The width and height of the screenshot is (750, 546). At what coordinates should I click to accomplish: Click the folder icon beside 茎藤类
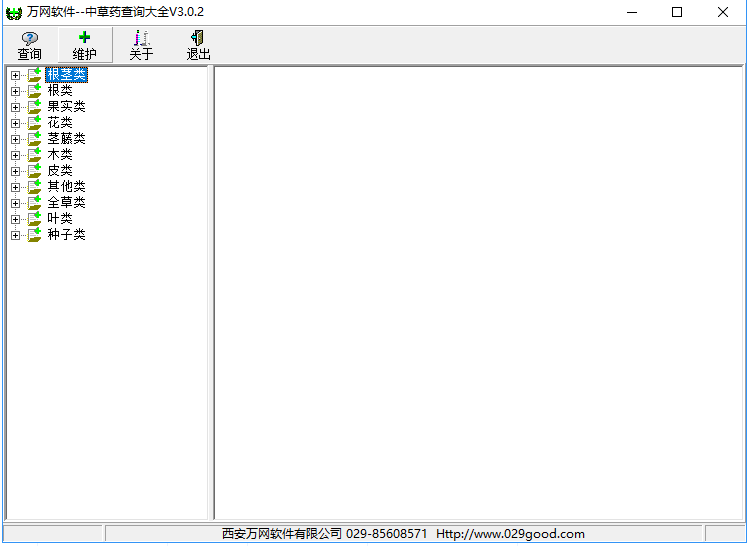(x=34, y=139)
